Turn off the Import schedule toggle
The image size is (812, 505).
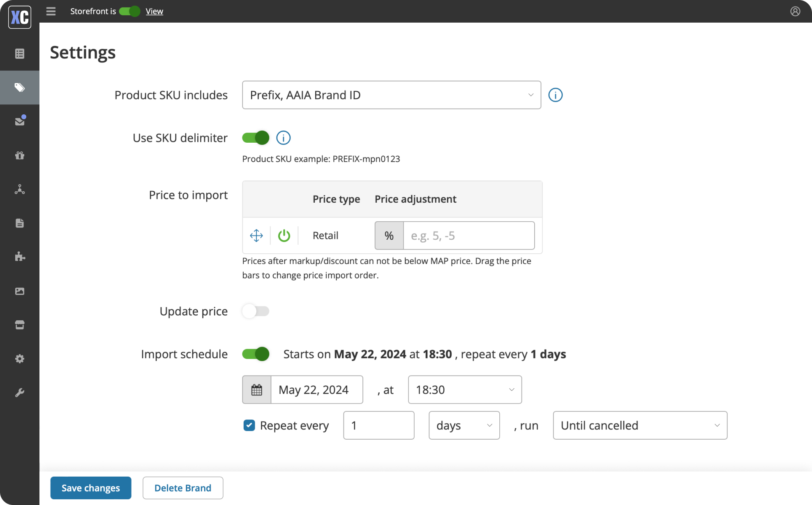[x=256, y=354]
